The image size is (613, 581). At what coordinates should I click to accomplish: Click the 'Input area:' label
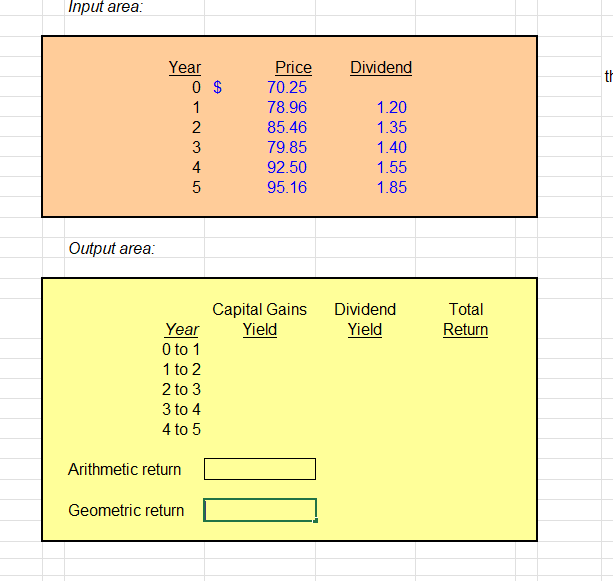(x=106, y=7)
